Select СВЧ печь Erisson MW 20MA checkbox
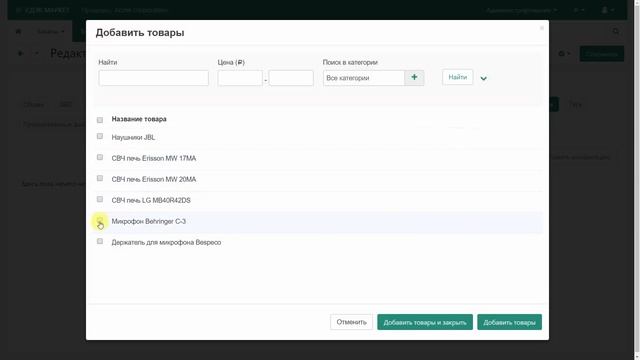Viewport: 640px width, 360px height. click(100, 178)
